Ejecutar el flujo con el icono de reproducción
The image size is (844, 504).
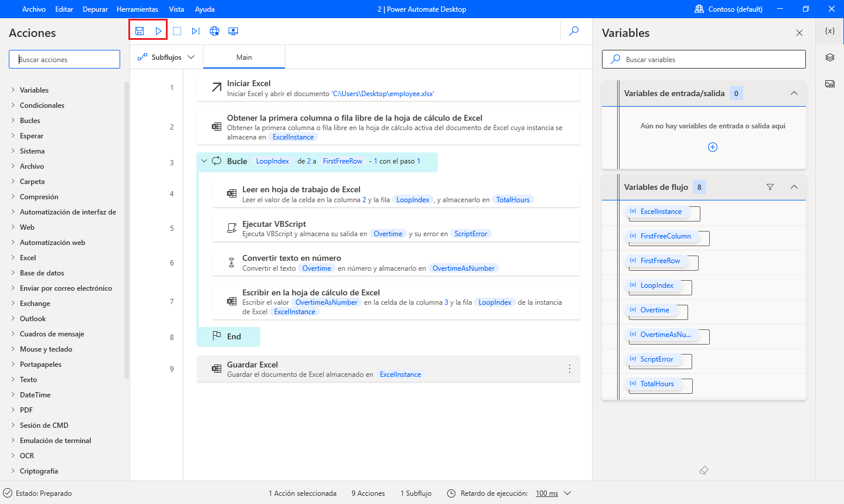click(x=158, y=30)
